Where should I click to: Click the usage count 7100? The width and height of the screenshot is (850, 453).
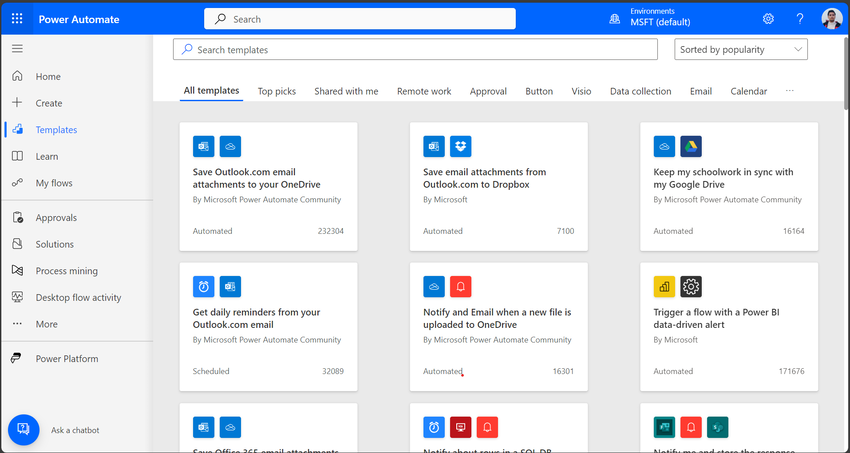click(x=565, y=231)
